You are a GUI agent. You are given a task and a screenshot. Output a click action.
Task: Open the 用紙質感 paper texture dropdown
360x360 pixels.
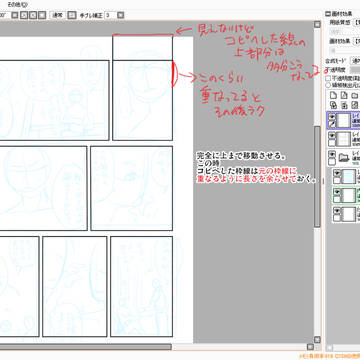click(x=357, y=22)
